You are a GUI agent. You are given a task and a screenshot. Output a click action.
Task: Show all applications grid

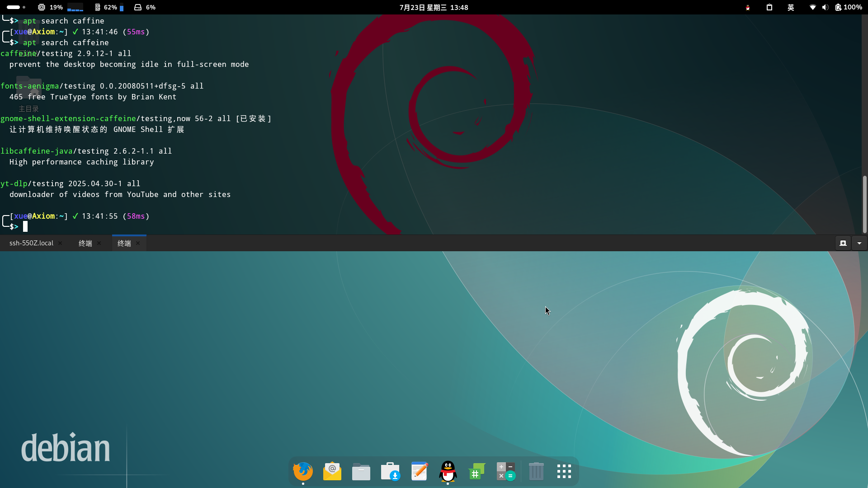(x=564, y=472)
